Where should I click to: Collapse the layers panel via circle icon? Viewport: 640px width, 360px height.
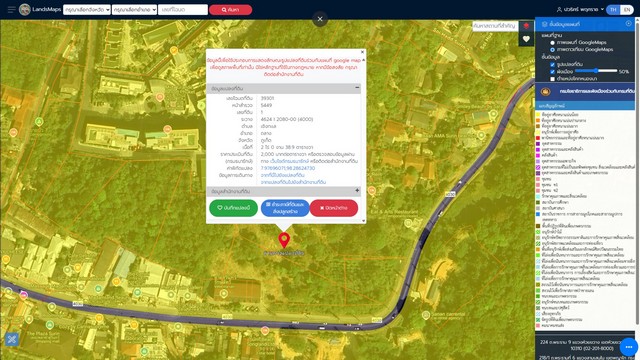(x=629, y=24)
